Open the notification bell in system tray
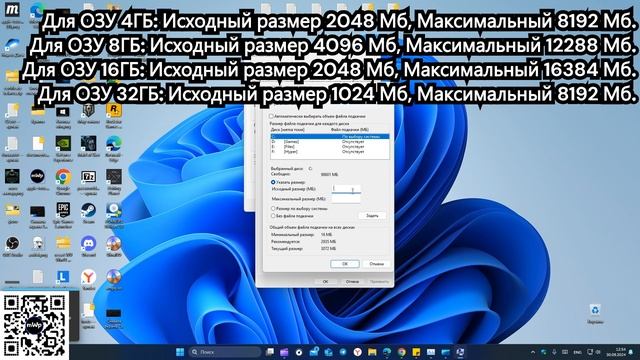Viewport: 640px width, 360px height. 631,352
